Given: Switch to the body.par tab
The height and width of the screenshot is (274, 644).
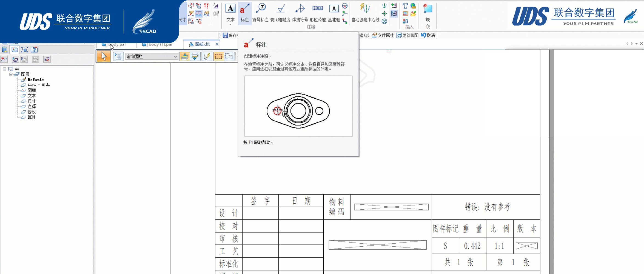Looking at the screenshot, I should tap(114, 44).
